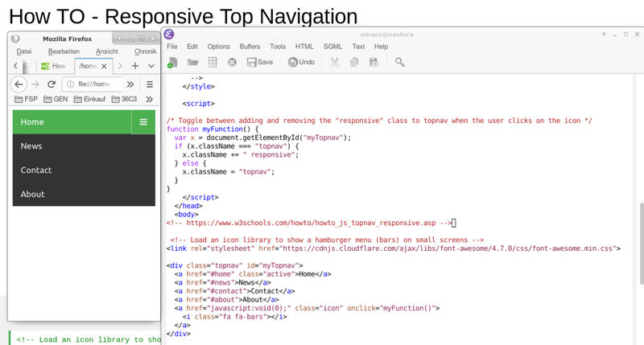644x345 pixels.
Task: Click Firefox forward arrow button
Action: point(35,84)
